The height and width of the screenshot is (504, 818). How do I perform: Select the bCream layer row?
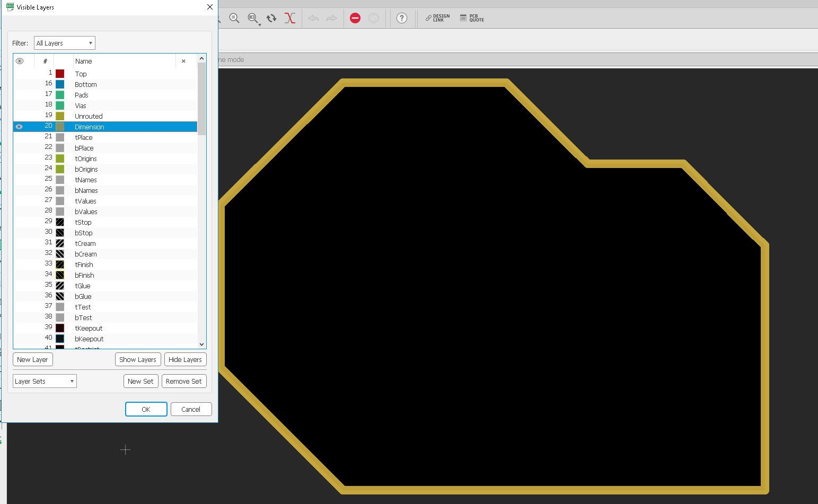[x=105, y=254]
